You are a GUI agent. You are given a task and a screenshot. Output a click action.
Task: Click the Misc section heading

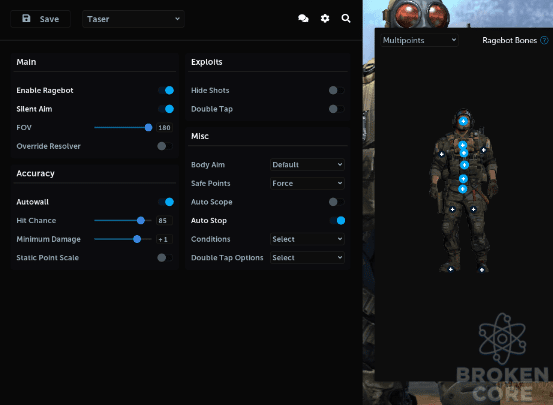[200, 136]
